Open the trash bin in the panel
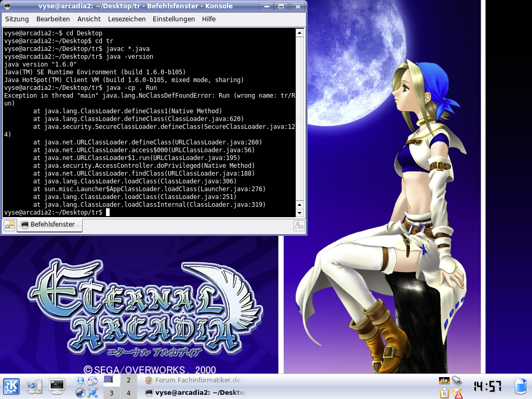 click(521, 387)
